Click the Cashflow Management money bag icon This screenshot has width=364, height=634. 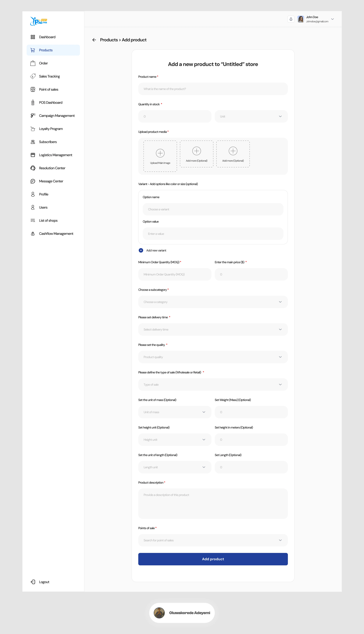(33, 234)
